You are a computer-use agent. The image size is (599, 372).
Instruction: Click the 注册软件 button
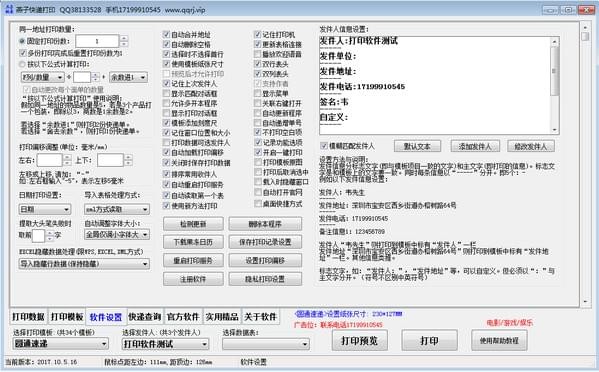(193, 279)
